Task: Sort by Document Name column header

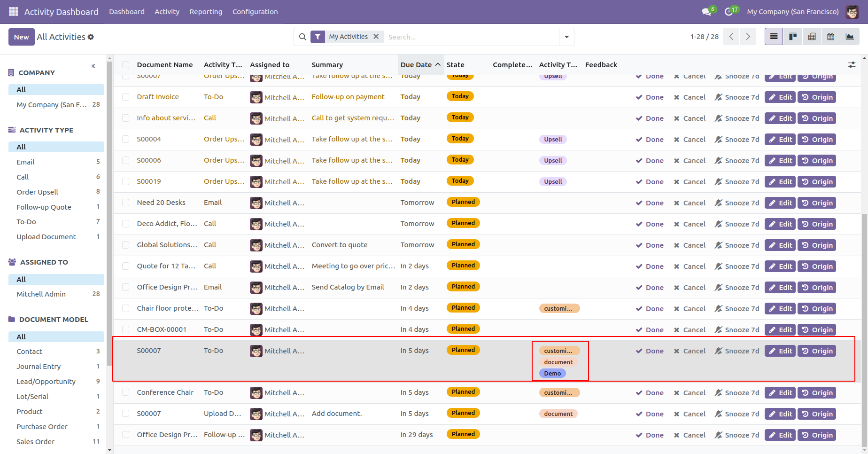Action: [165, 65]
